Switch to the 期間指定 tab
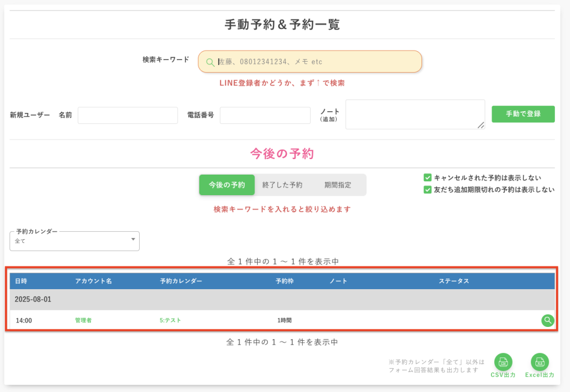This screenshot has width=570, height=392. 338,185
